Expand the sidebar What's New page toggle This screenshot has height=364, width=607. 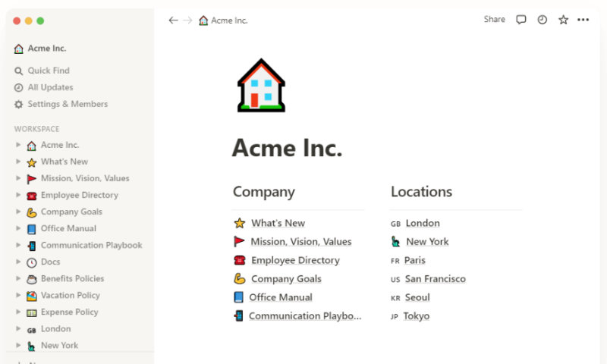[x=17, y=162]
